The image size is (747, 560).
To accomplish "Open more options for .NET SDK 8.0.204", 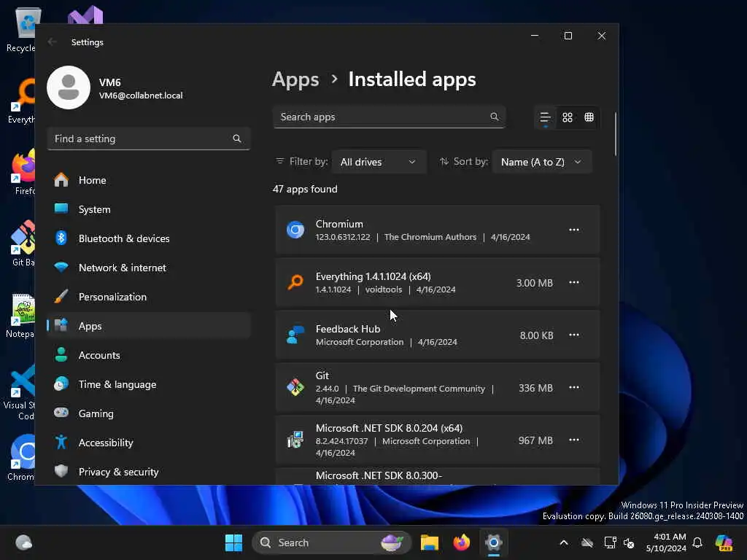I will [574, 440].
